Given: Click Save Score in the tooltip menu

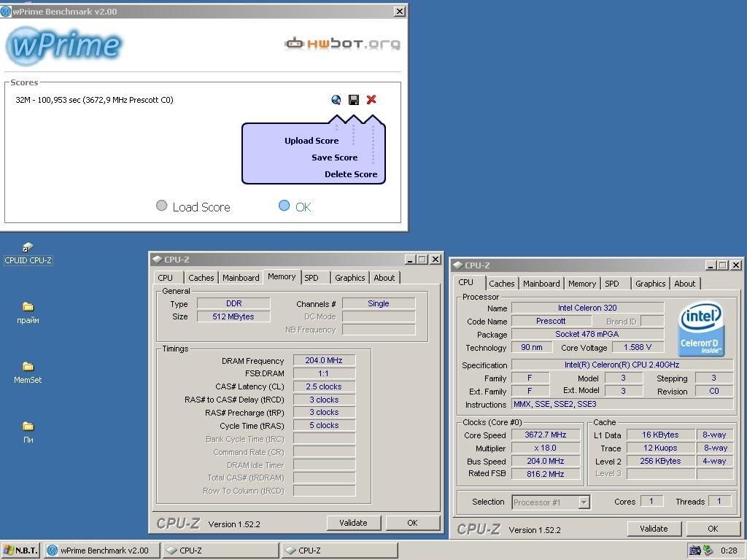Looking at the screenshot, I should 334,157.
